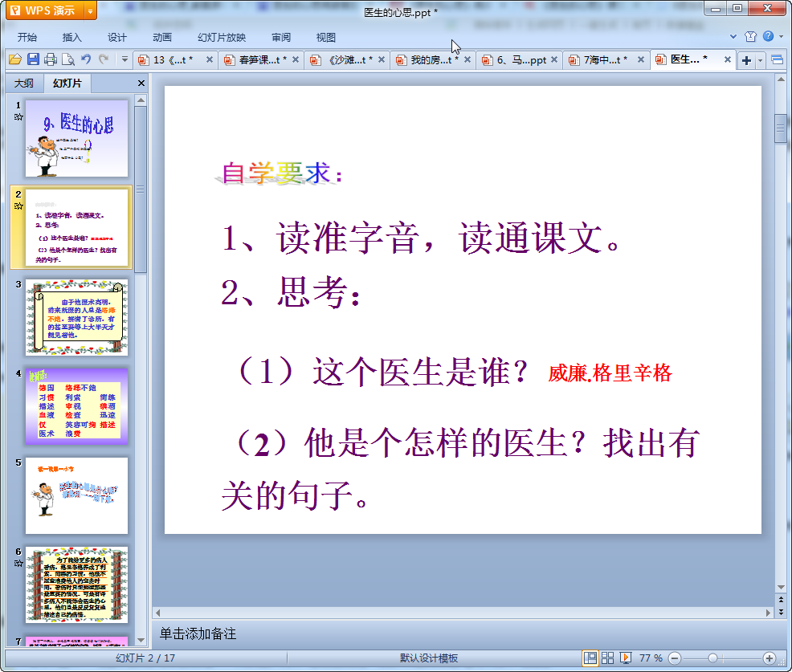Switch to the 大纲 outline tab
Screen dimensions: 792x672
[24, 83]
